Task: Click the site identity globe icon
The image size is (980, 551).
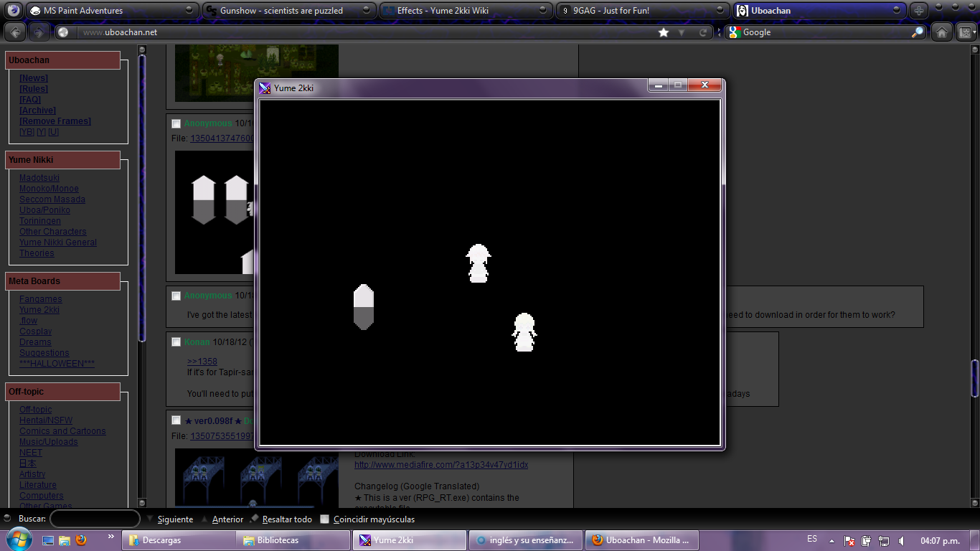Action: click(x=63, y=32)
